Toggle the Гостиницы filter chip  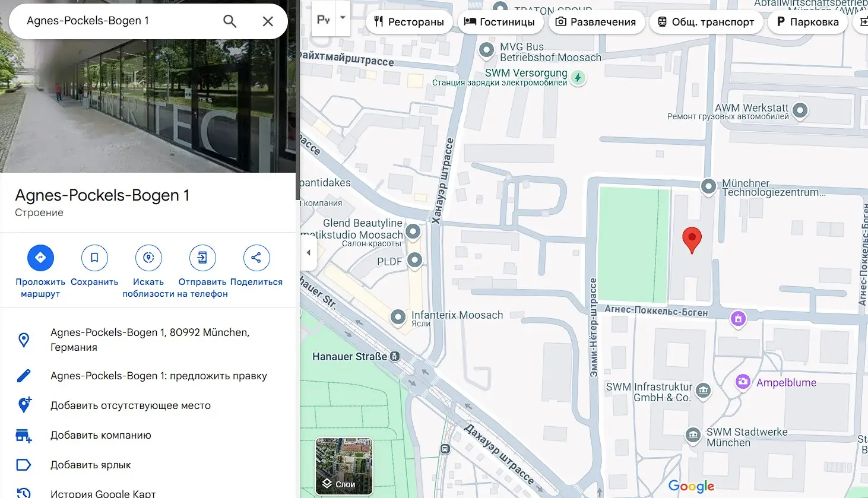pyautogui.click(x=500, y=22)
